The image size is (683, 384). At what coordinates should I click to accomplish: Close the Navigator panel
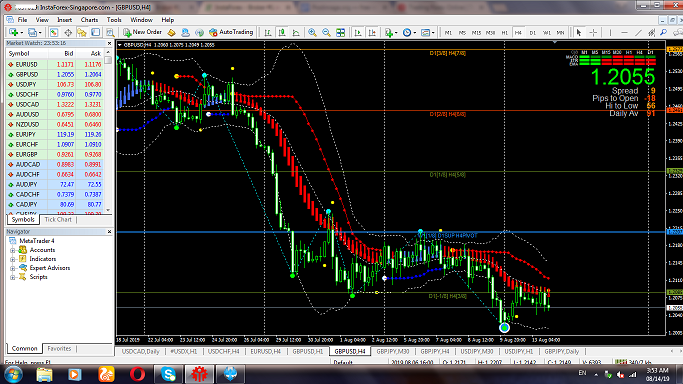pyautogui.click(x=109, y=232)
